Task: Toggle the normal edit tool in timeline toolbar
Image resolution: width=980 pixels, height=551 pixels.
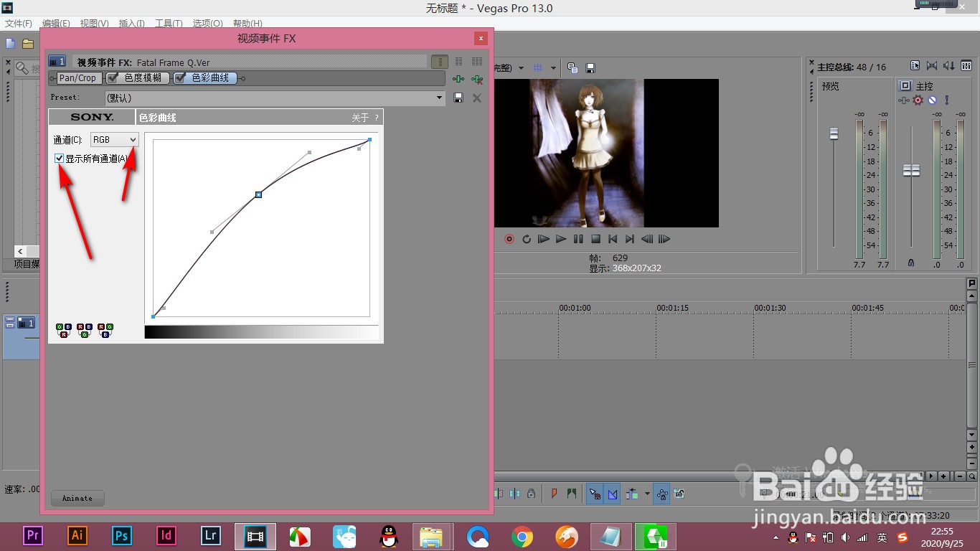Action: (x=595, y=494)
